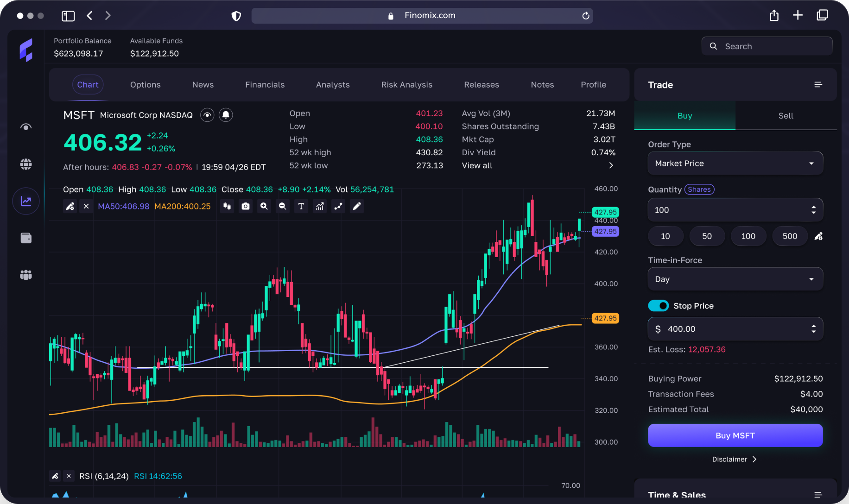Click the Buy MSFT button
Viewport: 849px width, 504px height.
tap(735, 435)
